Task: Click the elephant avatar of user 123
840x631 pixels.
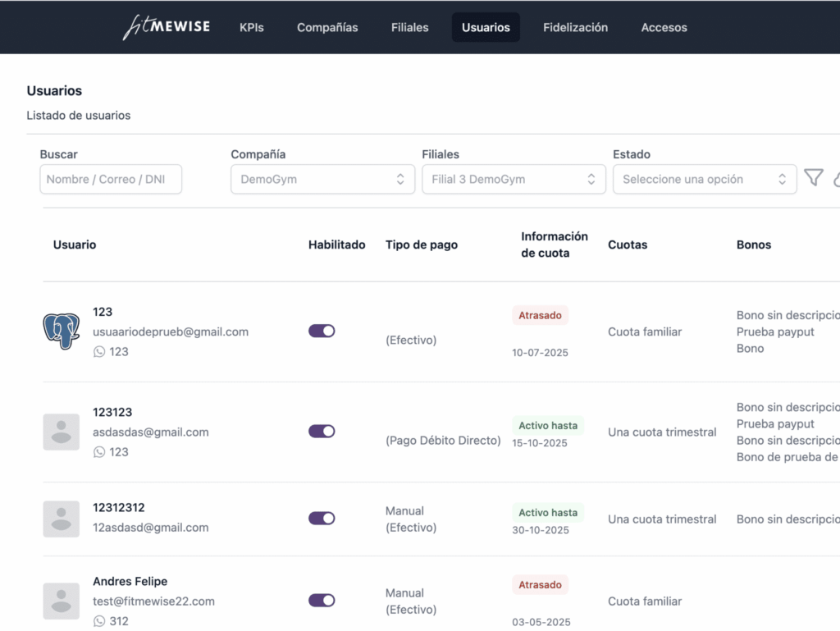Action: tap(61, 331)
